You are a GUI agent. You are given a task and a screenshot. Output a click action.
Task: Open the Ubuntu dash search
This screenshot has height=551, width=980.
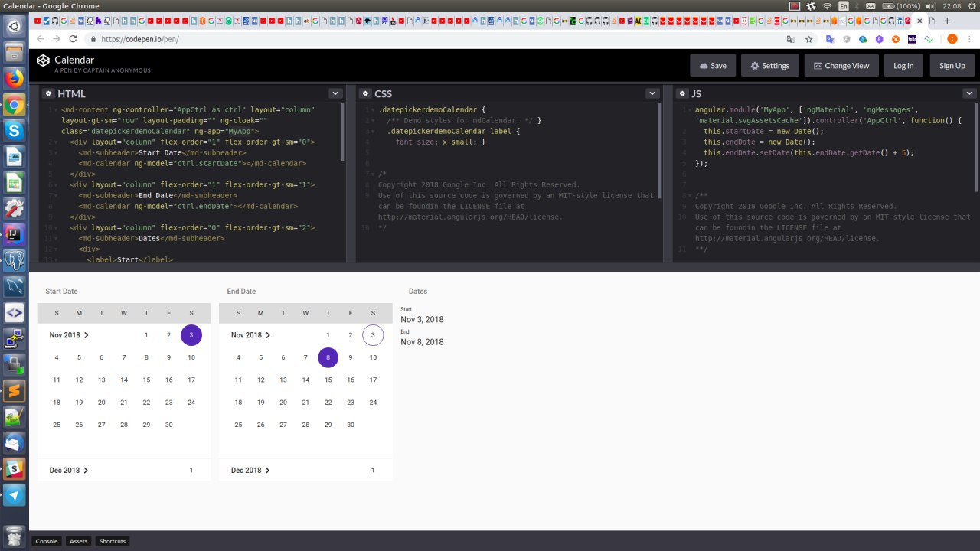[x=15, y=27]
